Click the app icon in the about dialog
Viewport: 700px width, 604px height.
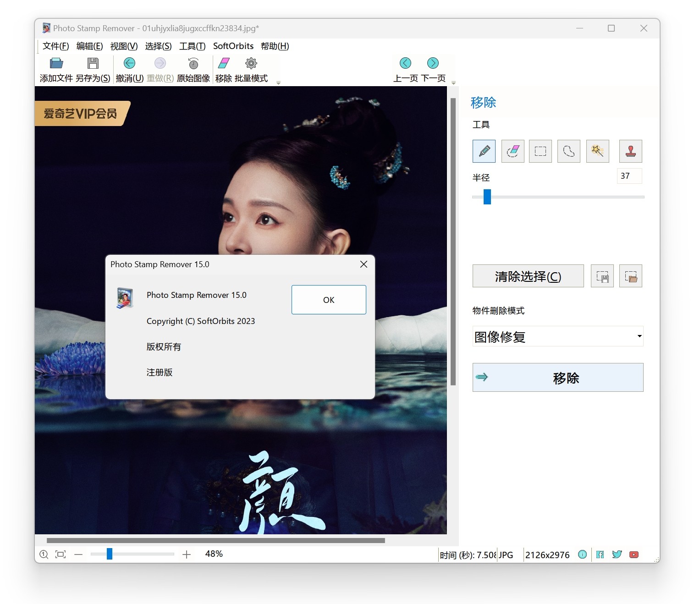click(125, 298)
